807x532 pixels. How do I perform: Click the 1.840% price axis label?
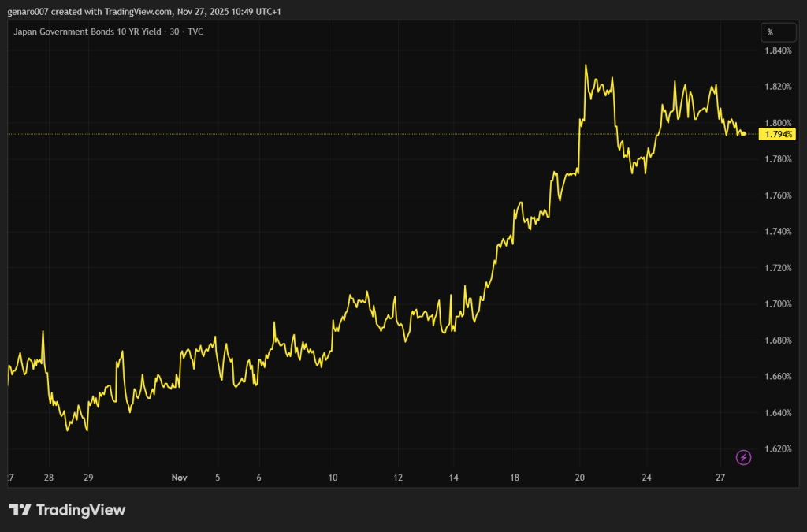(777, 51)
